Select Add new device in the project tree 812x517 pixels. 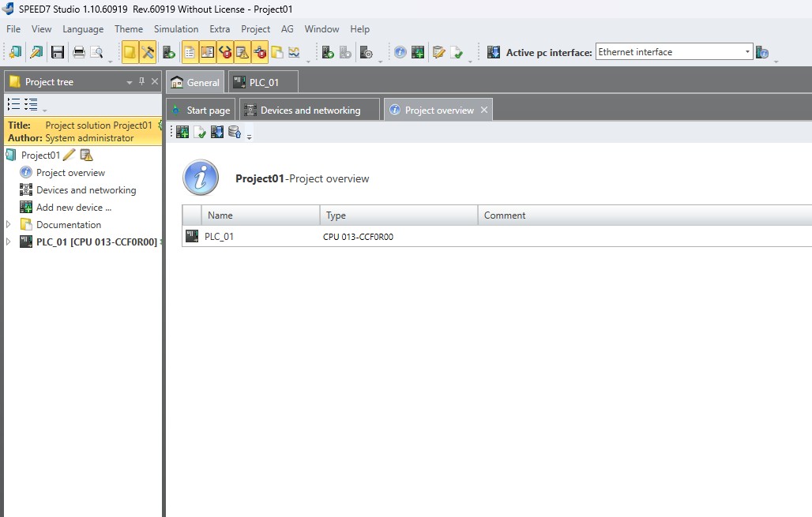(74, 207)
